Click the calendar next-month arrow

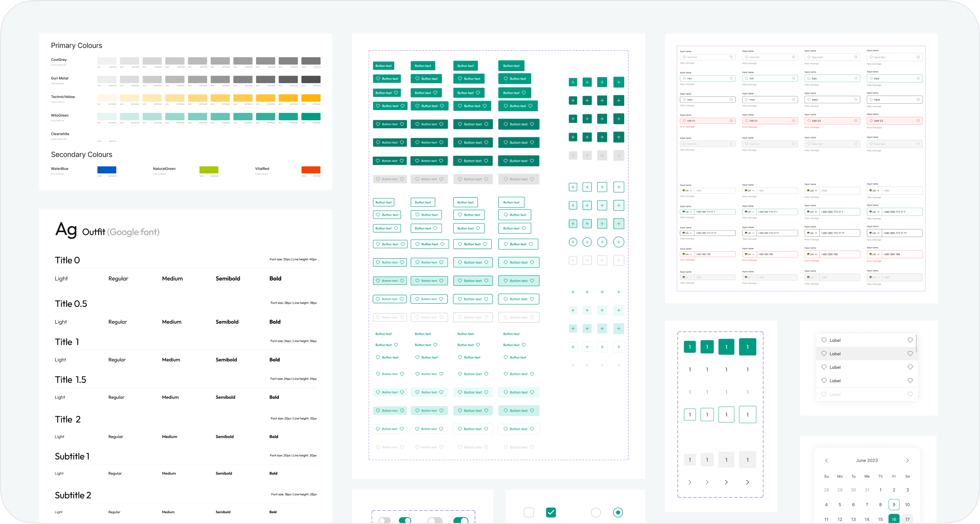[x=907, y=460]
